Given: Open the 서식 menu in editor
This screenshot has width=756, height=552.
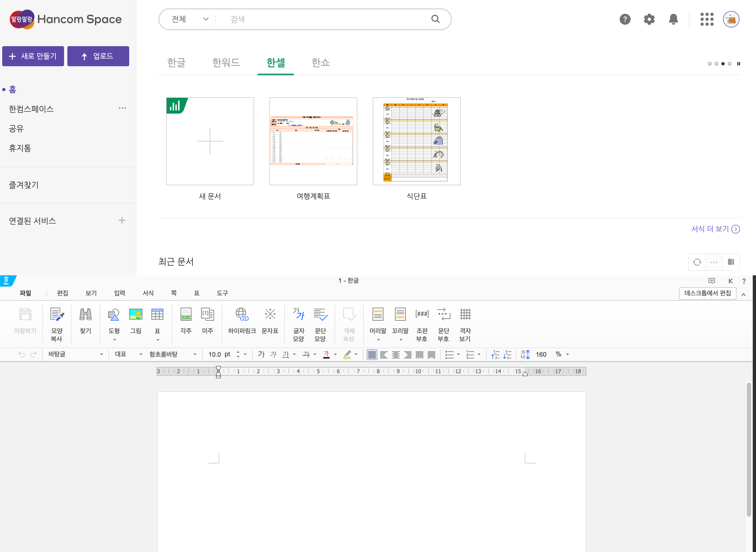Looking at the screenshot, I should pyautogui.click(x=148, y=293).
